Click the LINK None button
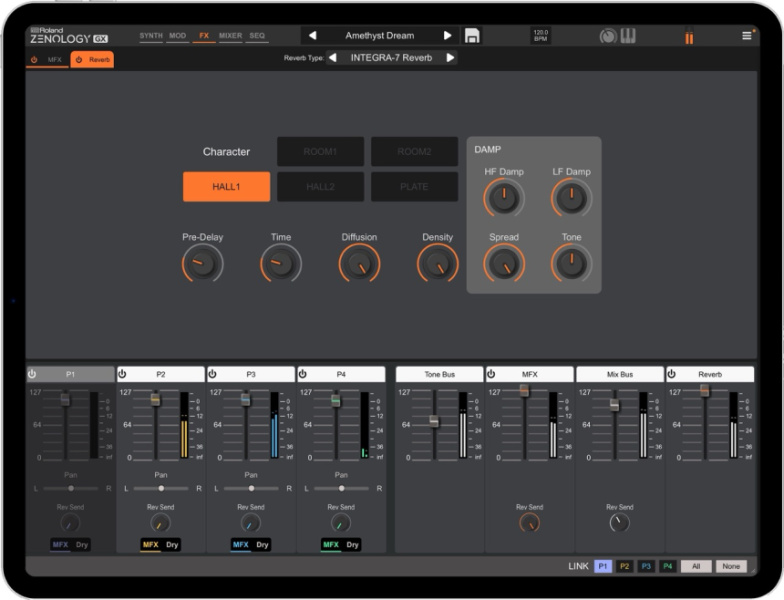 pos(731,566)
